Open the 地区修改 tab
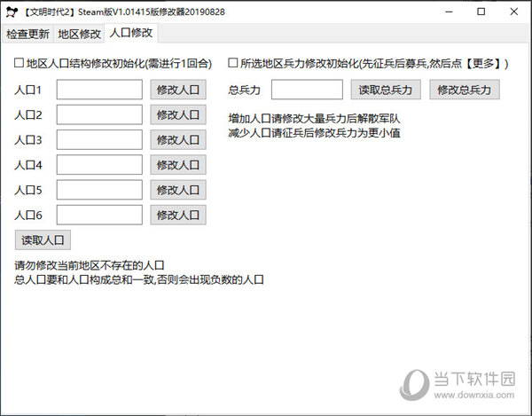The height and width of the screenshot is (416, 532). (79, 34)
